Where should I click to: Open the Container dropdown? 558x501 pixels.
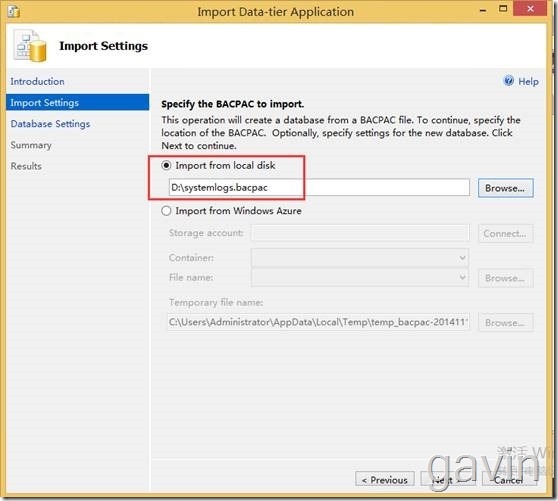pos(360,258)
